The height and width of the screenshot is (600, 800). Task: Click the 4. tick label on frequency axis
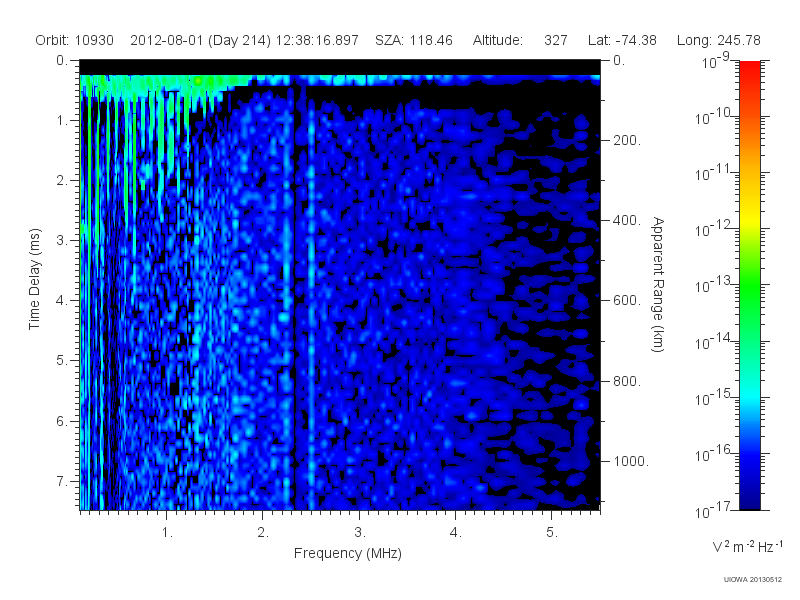pos(456,533)
